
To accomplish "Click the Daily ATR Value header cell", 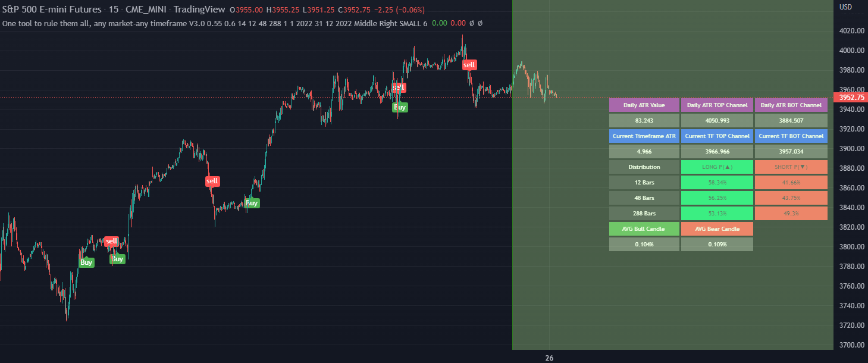I will 644,105.
